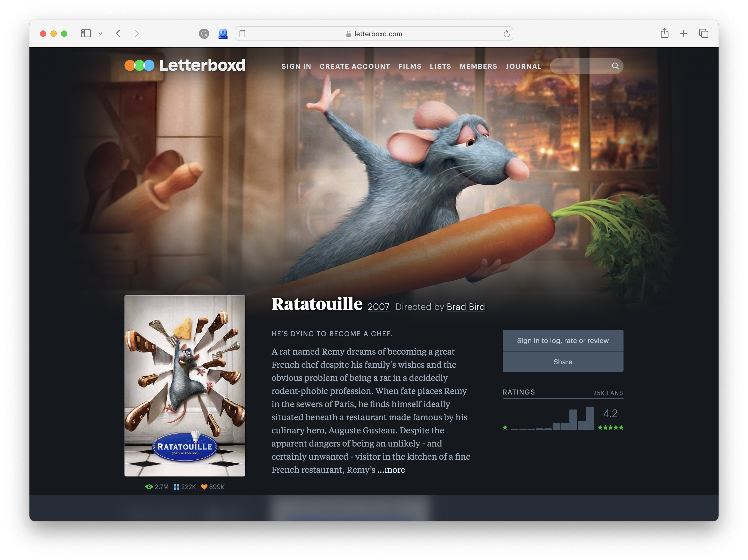Click the green eye watched count 2.7M
Screen dimensions: 748x560
157,487
